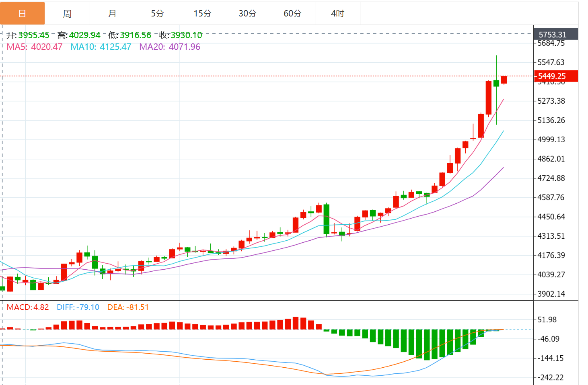Click the low price value 3916.56

(136, 35)
